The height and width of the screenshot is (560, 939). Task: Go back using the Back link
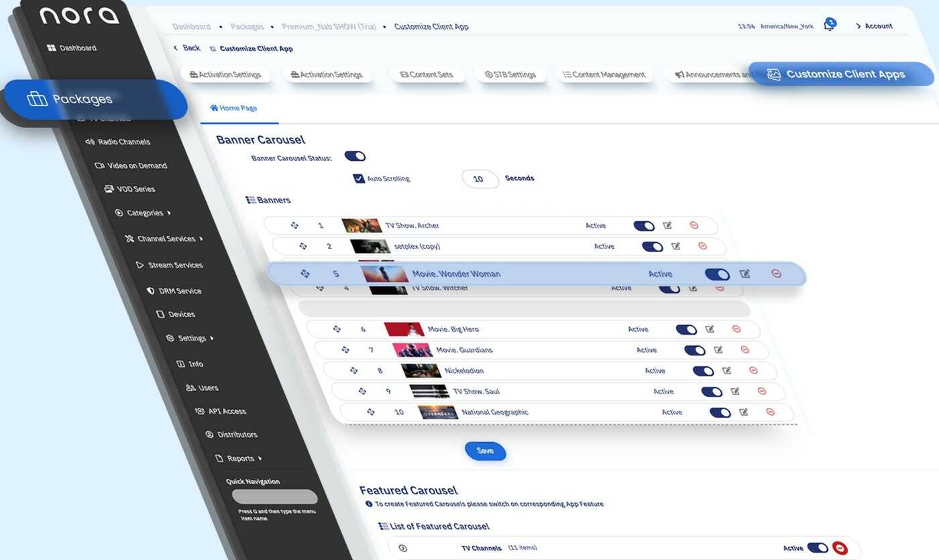pos(186,48)
